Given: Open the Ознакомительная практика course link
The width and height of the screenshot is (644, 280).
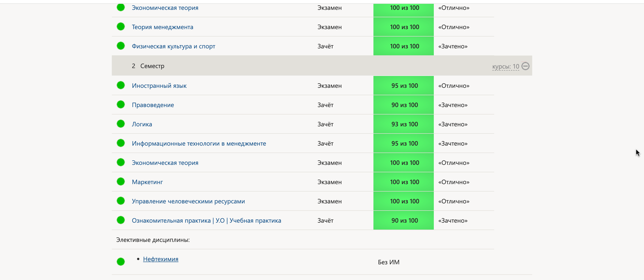Looking at the screenshot, I should (206, 221).
